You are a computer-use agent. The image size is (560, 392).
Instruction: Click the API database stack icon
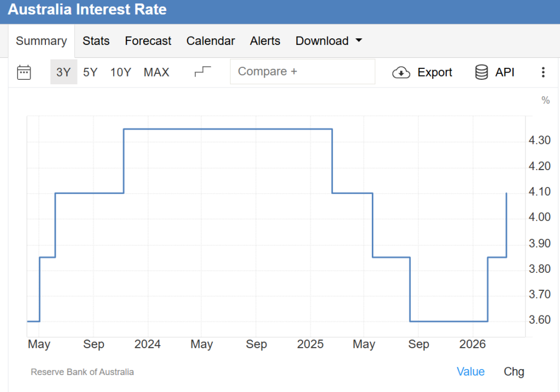(481, 72)
